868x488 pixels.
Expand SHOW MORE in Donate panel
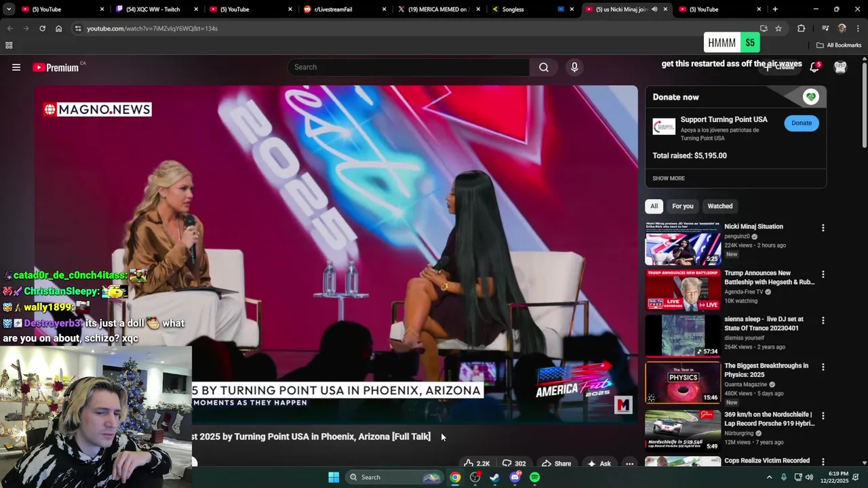click(x=669, y=178)
